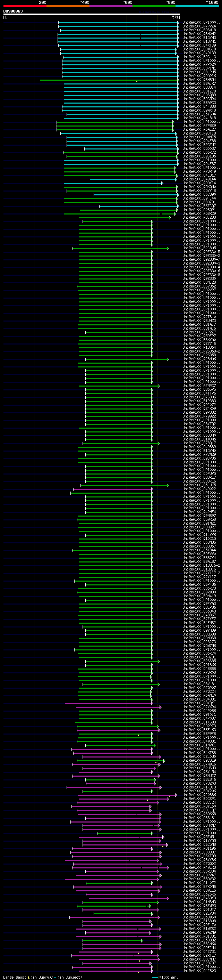This screenshot has width=222, height=980.
Task: Click label UniRef100_B9GLJ3
Action: point(199,57)
